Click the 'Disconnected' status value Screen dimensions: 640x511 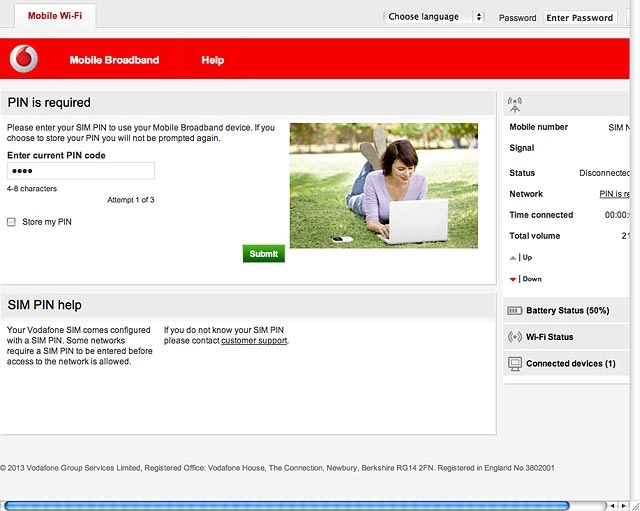pos(604,173)
